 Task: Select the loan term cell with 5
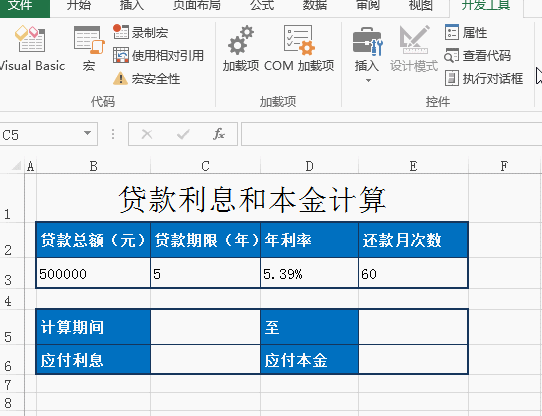coord(205,273)
